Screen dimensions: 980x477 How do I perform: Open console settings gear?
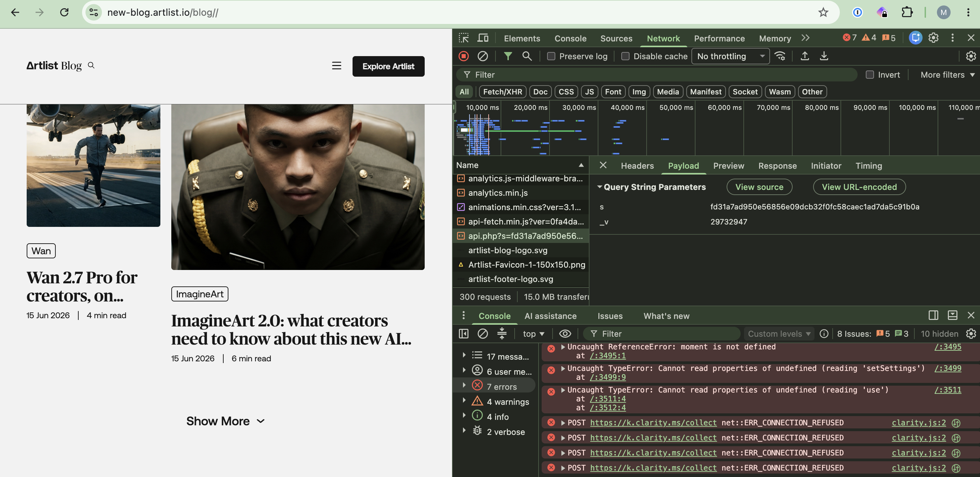(x=970, y=334)
